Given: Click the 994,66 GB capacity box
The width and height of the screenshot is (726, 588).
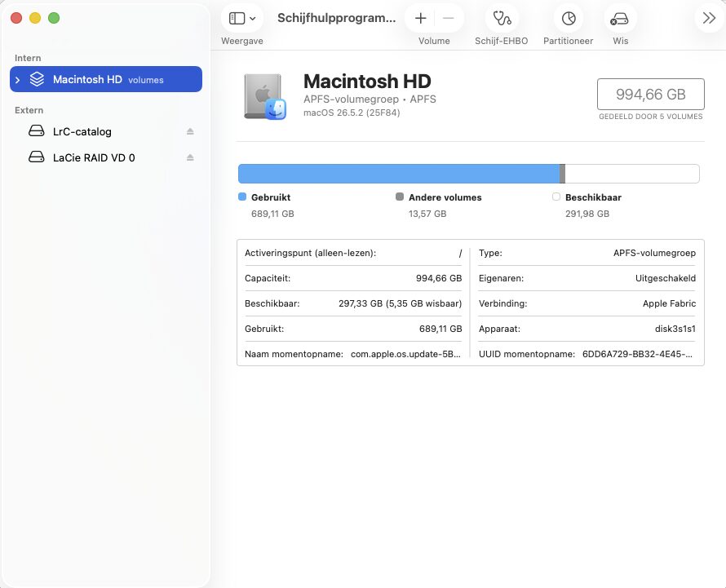Looking at the screenshot, I should pos(650,94).
